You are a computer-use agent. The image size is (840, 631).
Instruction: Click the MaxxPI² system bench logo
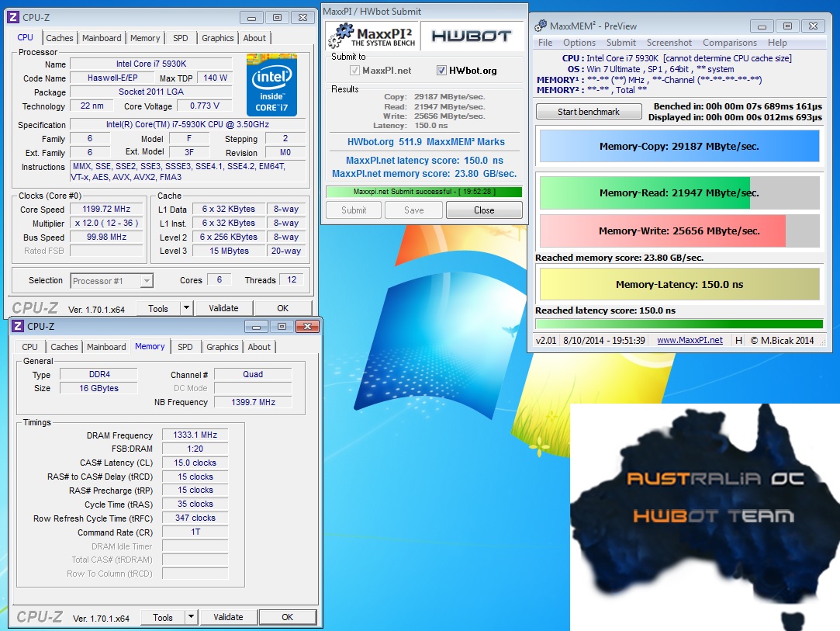(x=372, y=36)
